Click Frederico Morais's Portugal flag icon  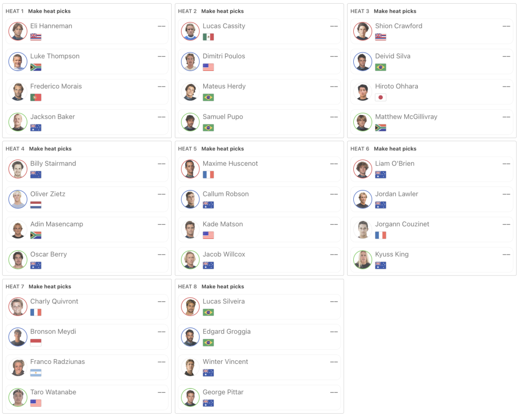[36, 98]
